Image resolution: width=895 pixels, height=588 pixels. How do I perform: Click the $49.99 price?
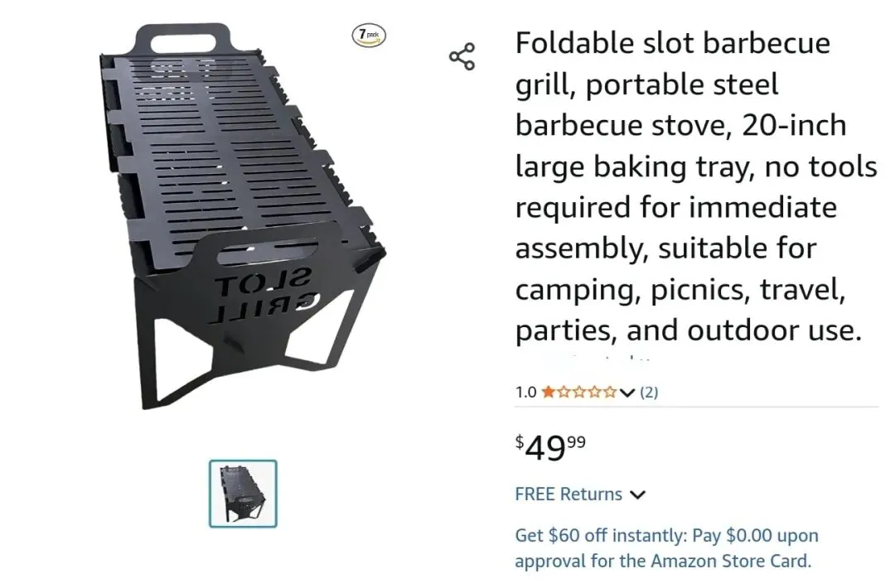tap(550, 447)
